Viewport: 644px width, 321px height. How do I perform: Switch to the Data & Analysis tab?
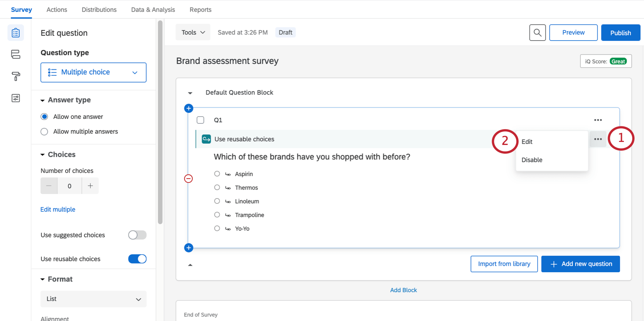click(153, 10)
